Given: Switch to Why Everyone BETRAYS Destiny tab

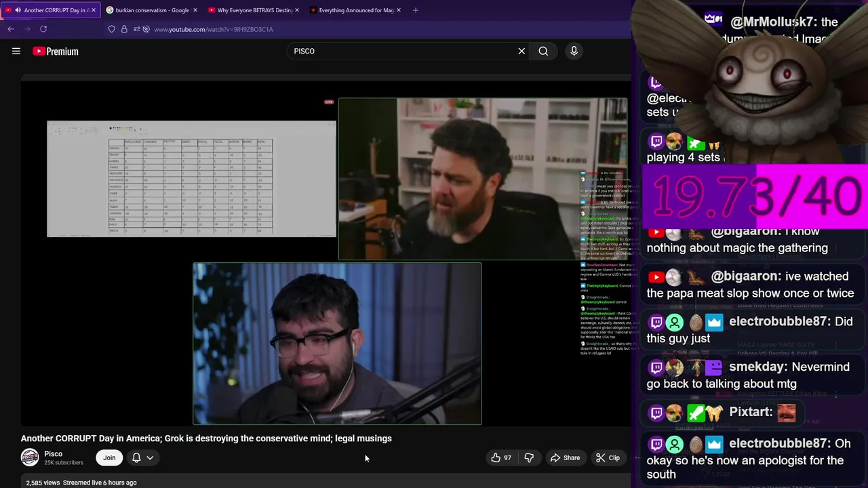Looking at the screenshot, I should 254,10.
